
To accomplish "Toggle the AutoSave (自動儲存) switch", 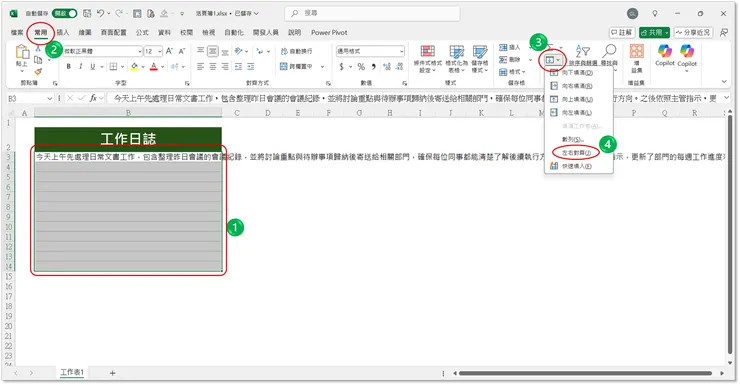I will pyautogui.click(x=65, y=13).
